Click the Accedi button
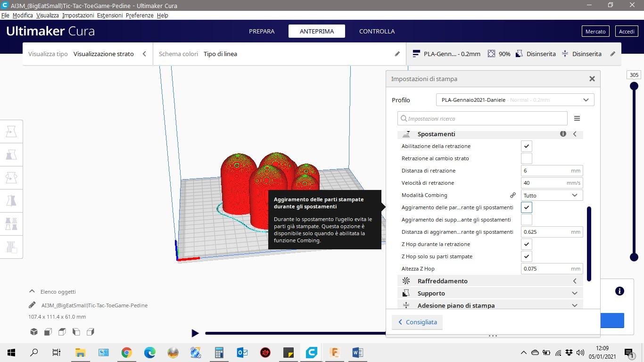Screen dimensions: 644x362 click(627, 31)
